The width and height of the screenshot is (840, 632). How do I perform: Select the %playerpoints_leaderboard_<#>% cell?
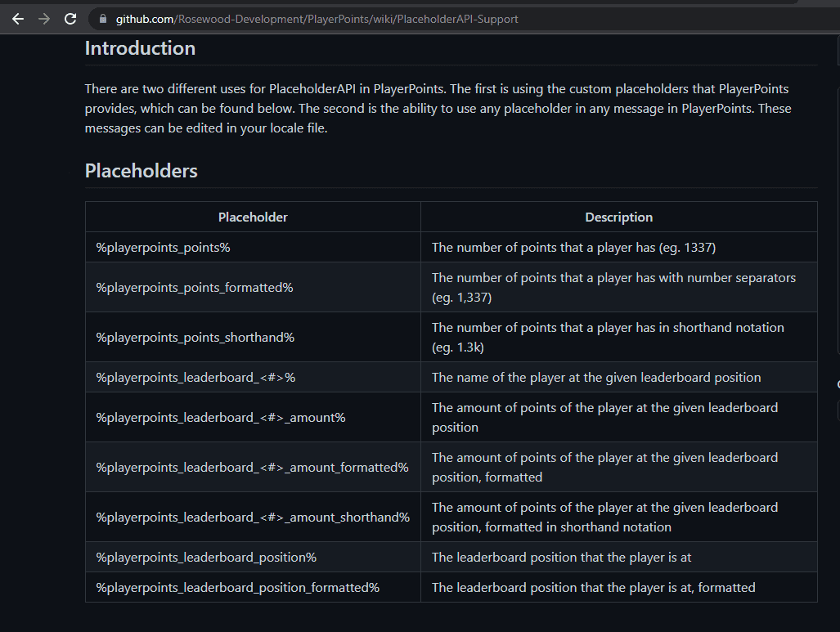(195, 378)
